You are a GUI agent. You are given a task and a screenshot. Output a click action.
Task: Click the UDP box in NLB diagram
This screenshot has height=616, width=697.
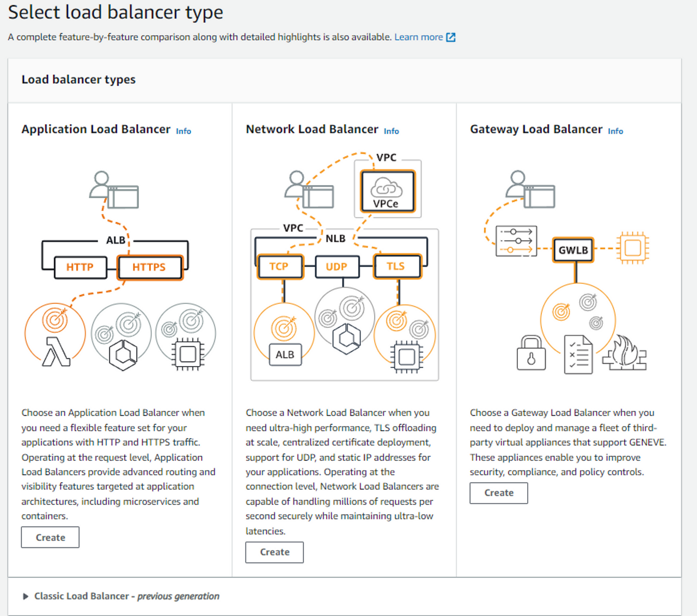tap(337, 266)
